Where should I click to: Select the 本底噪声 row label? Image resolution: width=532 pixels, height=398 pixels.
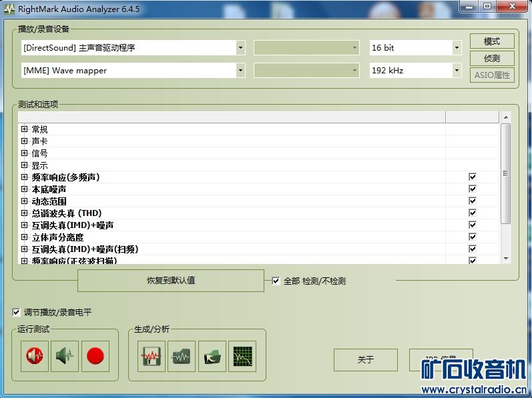tap(49, 189)
